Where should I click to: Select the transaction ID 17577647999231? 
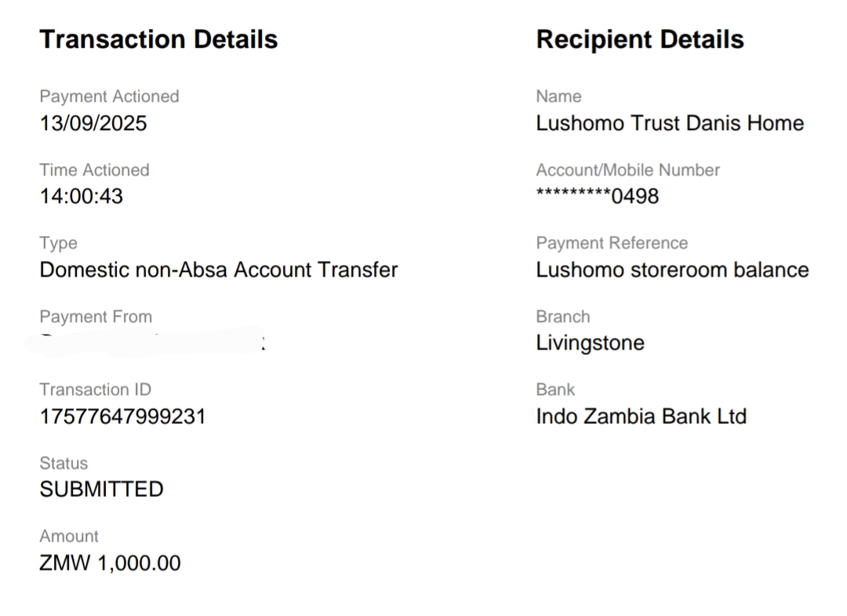click(x=122, y=416)
